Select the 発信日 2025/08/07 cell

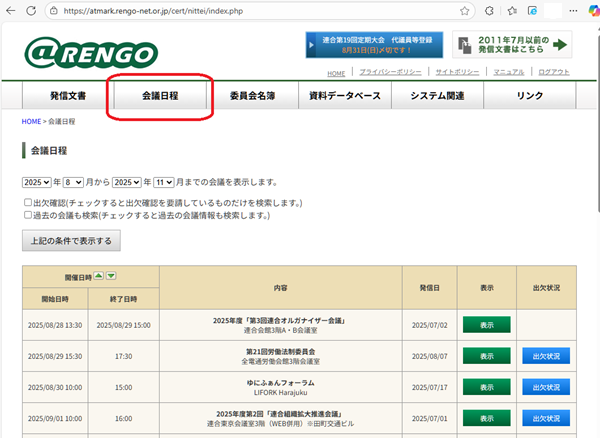pyautogui.click(x=429, y=356)
